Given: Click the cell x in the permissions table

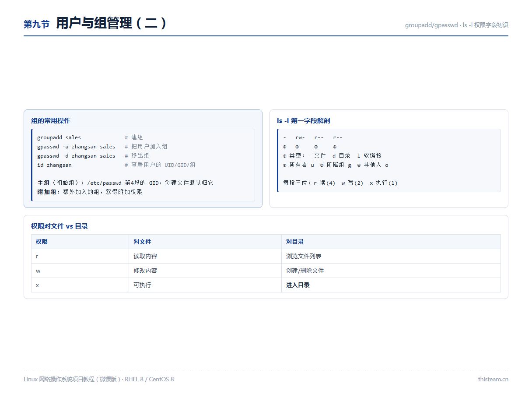Looking at the screenshot, I should tap(80, 285).
